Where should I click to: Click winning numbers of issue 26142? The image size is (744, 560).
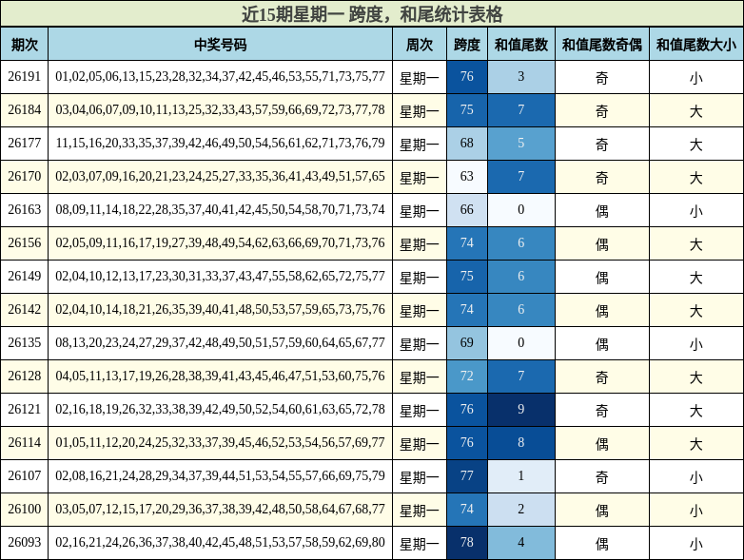click(x=220, y=310)
